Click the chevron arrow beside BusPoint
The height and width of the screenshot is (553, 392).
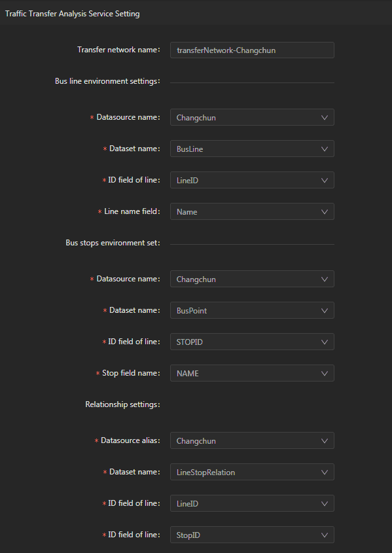point(325,311)
